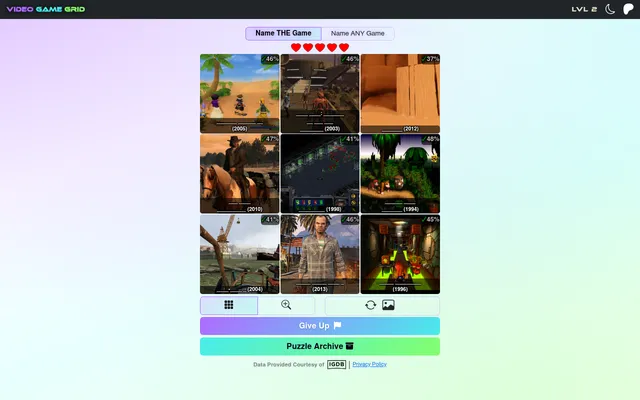Click the Video Game Grid logo
This screenshot has height=400, width=640.
pos(46,9)
